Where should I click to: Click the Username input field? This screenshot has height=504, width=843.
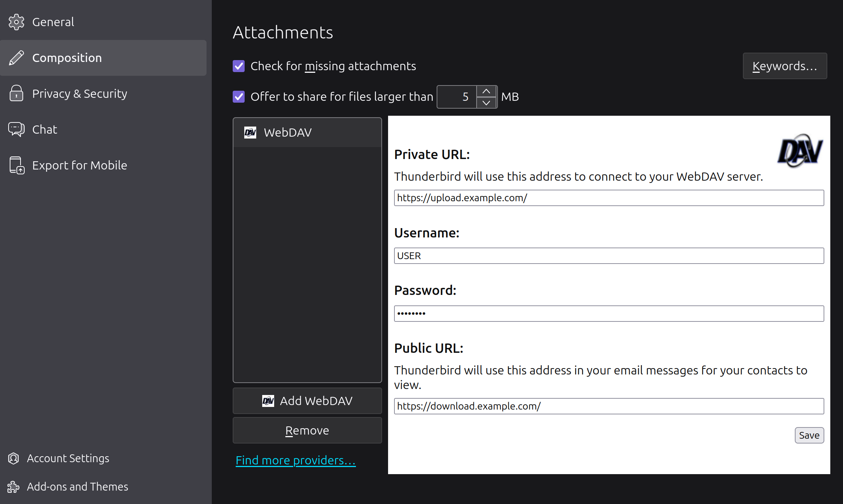pos(609,256)
